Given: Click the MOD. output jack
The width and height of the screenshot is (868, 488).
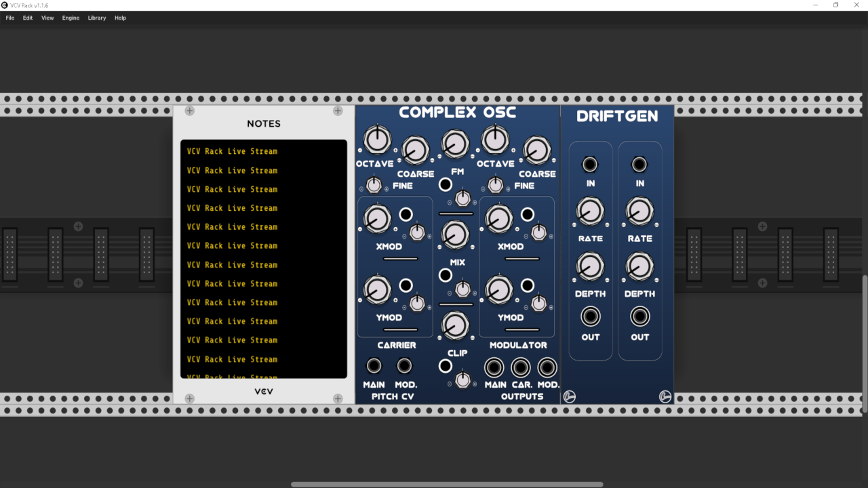Looking at the screenshot, I should coord(547,367).
